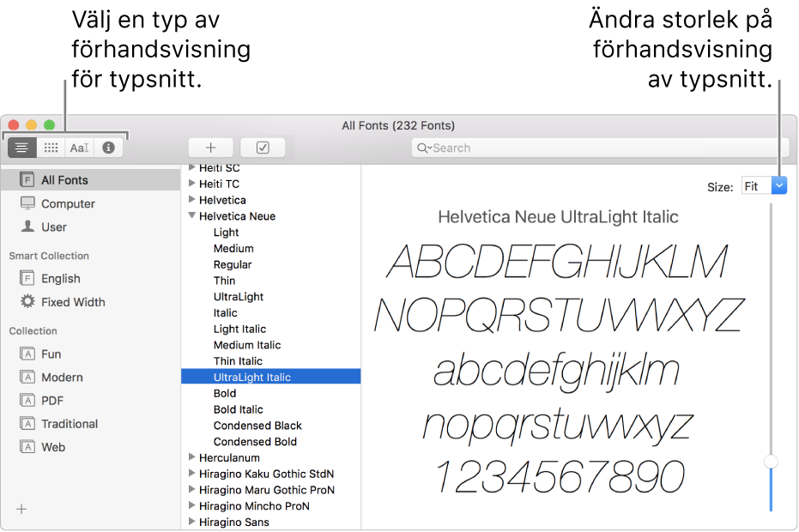
Task: Show font information with the info icon
Action: tap(108, 148)
